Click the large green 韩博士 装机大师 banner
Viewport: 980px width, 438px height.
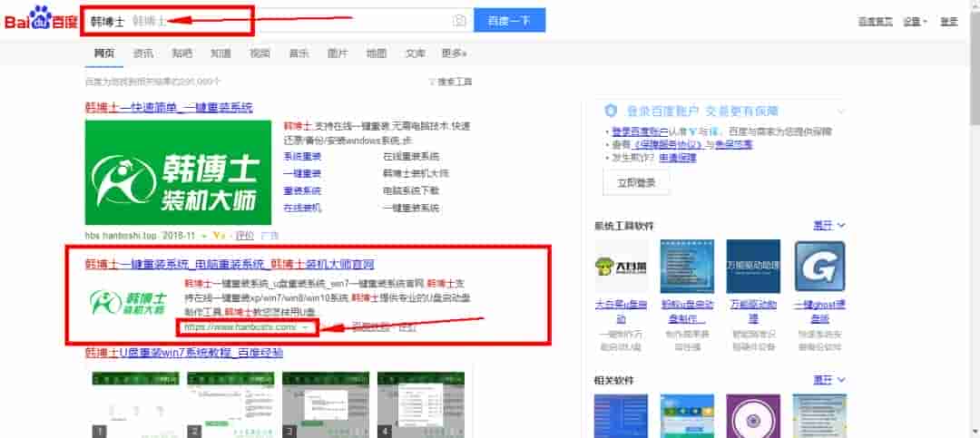[178, 172]
